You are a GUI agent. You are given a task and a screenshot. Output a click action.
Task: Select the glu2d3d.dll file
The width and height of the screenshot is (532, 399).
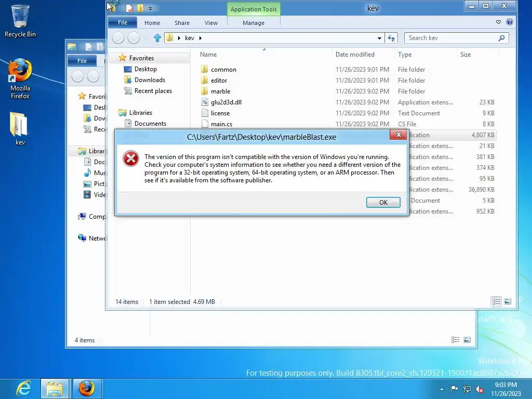click(226, 102)
